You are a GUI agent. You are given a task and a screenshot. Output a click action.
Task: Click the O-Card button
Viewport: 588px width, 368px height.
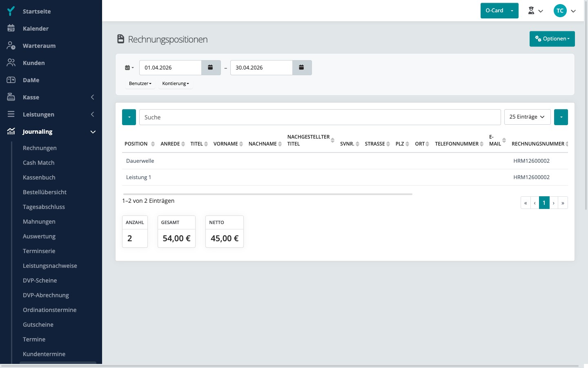[494, 11]
